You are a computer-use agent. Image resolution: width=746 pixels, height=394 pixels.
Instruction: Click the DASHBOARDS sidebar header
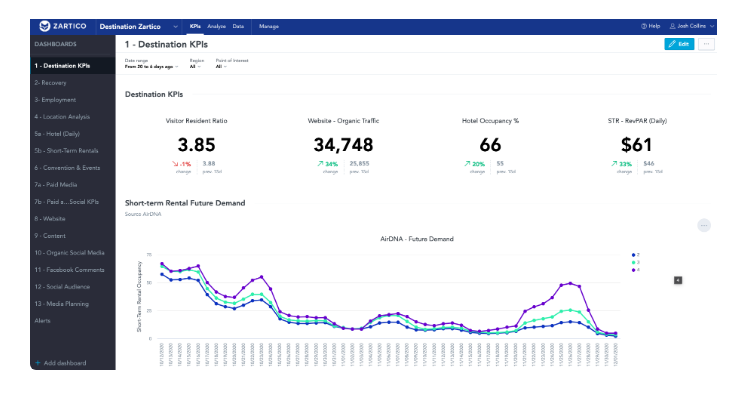55,44
